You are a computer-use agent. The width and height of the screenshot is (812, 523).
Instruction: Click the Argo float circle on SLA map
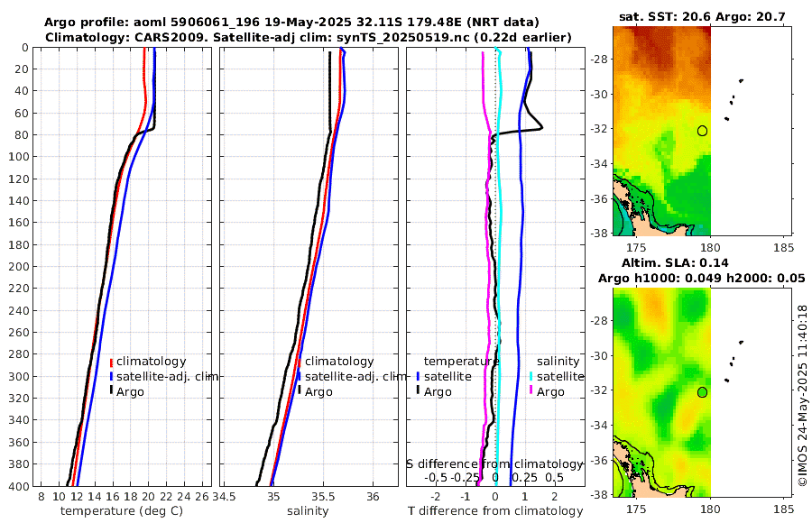coord(702,392)
